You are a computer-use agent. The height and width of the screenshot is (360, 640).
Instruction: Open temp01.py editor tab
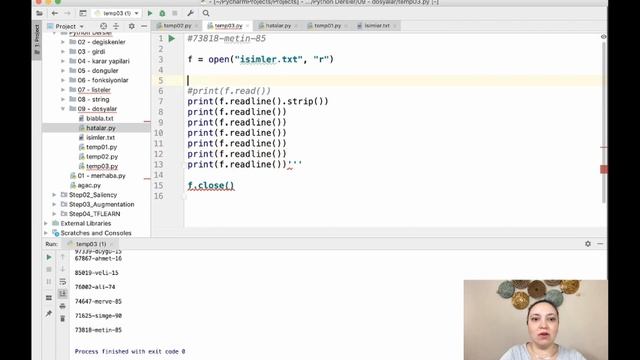327,25
